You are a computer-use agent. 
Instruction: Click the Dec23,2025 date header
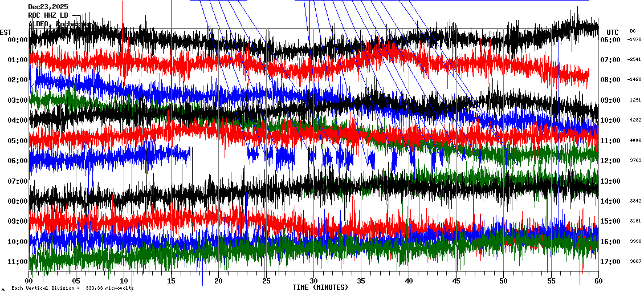point(48,7)
